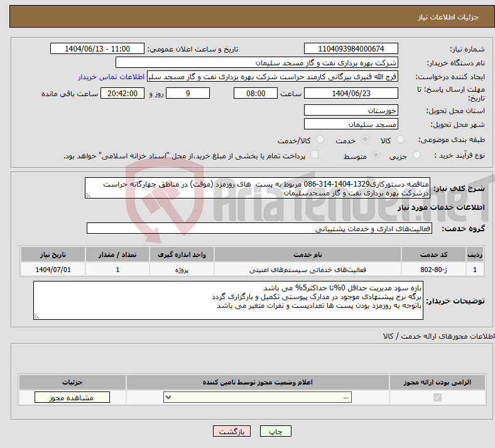Screen dimensions: 495x448
Task: Click the ردیف column header
Action: click(475, 254)
